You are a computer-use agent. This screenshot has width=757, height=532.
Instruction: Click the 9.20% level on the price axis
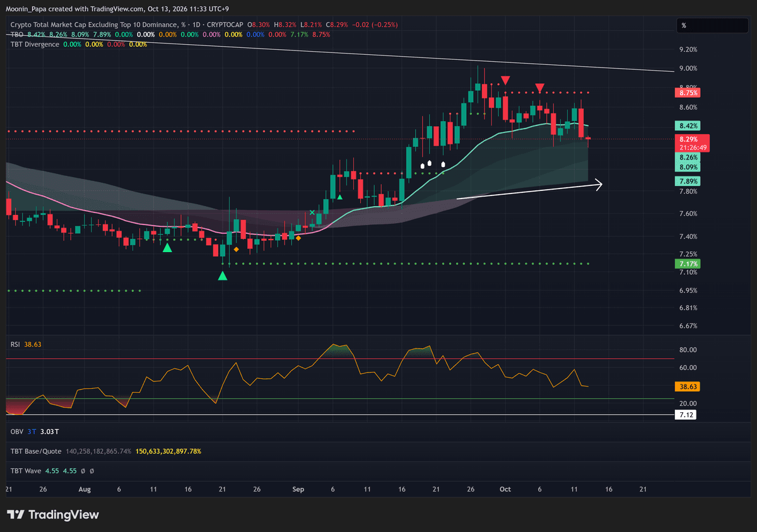click(x=688, y=49)
